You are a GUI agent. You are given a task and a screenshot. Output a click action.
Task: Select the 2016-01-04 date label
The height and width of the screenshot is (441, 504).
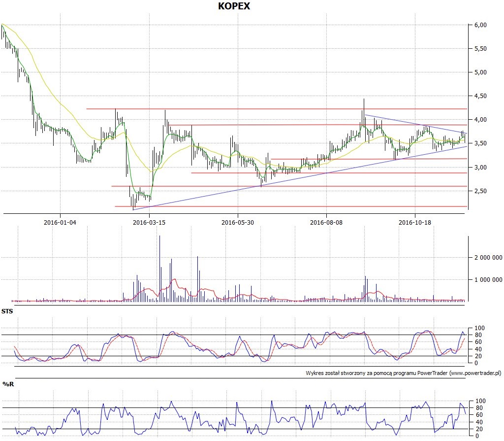tap(60, 222)
